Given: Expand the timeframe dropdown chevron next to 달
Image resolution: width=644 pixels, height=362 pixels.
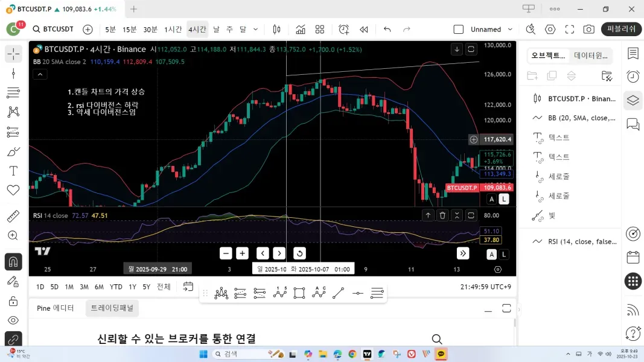Looking at the screenshot, I should pyautogui.click(x=254, y=28).
